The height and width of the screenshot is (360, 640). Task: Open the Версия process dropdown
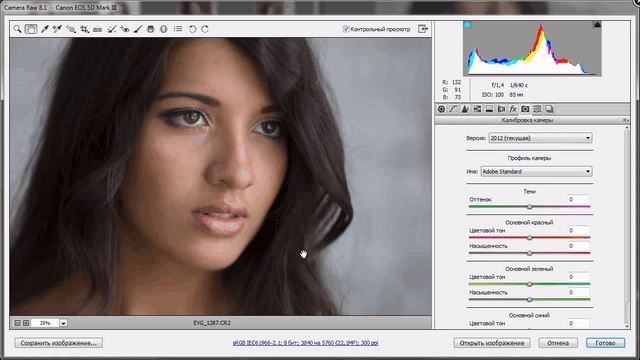540,138
